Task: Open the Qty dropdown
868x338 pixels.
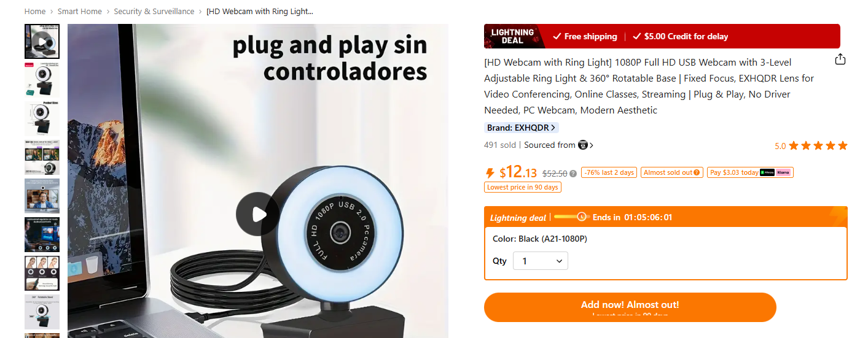Action: click(541, 261)
